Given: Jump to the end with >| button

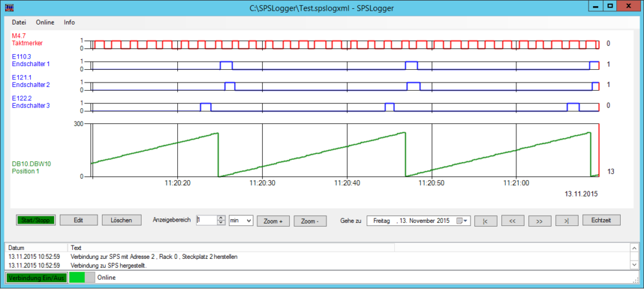Looking at the screenshot, I should (x=567, y=221).
